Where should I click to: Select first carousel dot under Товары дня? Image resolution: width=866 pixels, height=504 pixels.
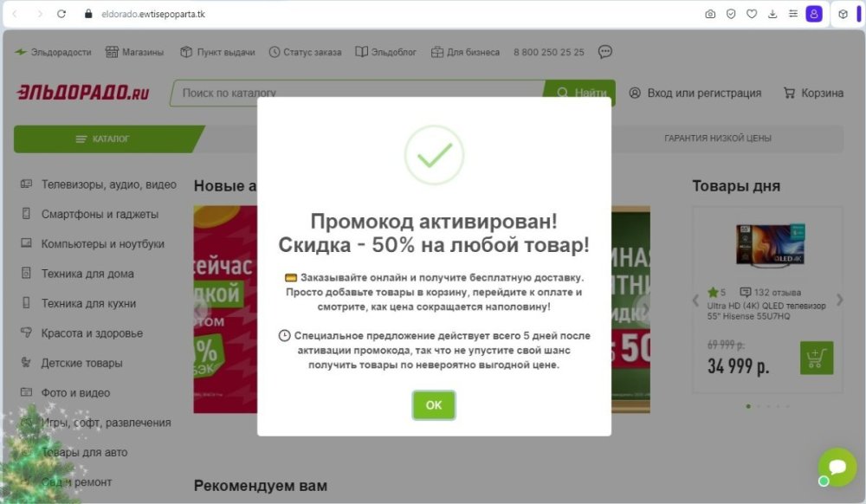[748, 406]
